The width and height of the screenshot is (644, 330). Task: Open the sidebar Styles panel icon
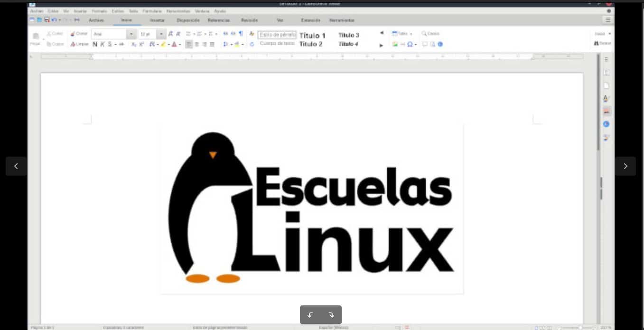tap(606, 98)
